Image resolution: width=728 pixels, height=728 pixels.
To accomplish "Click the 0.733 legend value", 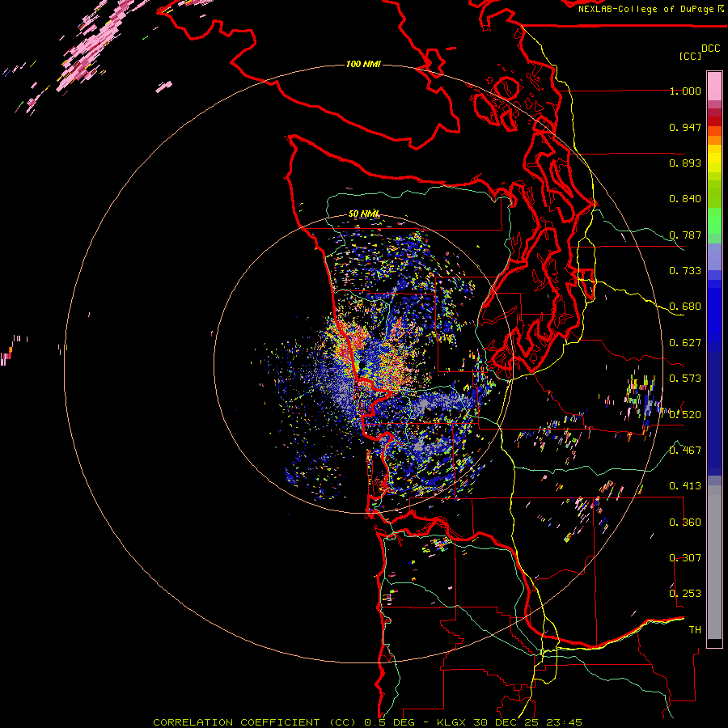I will pyautogui.click(x=685, y=271).
